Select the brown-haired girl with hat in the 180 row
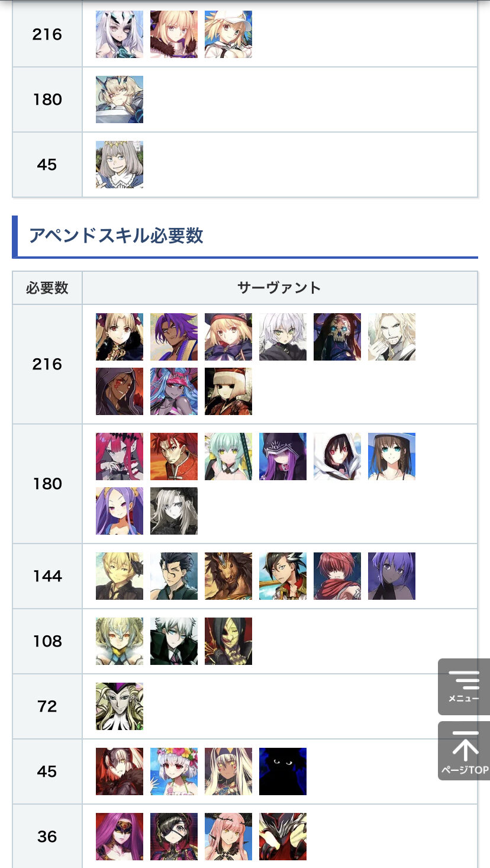 (392, 456)
